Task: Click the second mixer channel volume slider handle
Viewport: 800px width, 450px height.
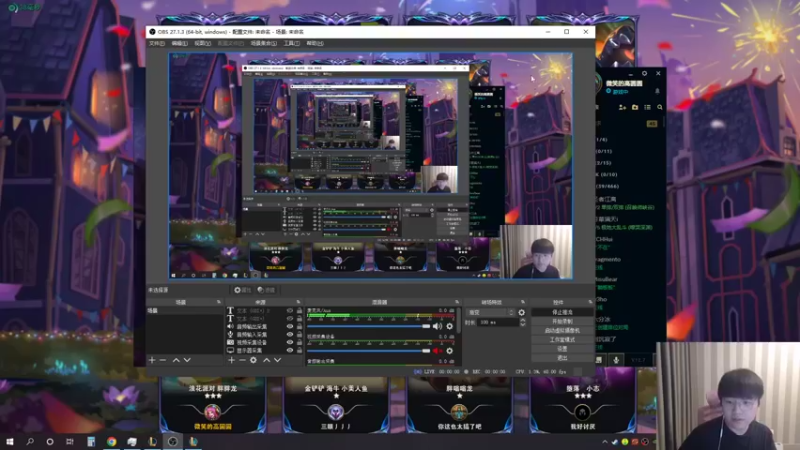Action: pos(426,351)
